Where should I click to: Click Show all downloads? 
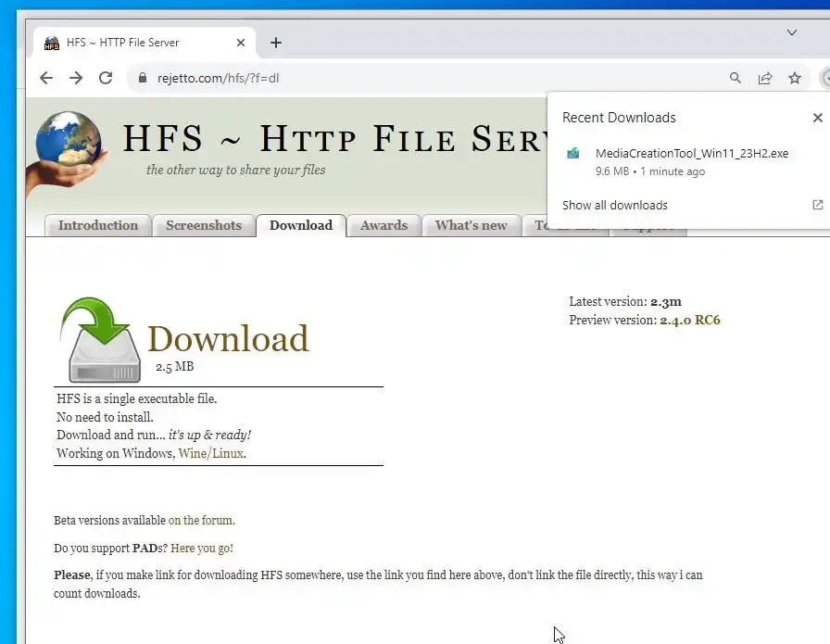(614, 205)
